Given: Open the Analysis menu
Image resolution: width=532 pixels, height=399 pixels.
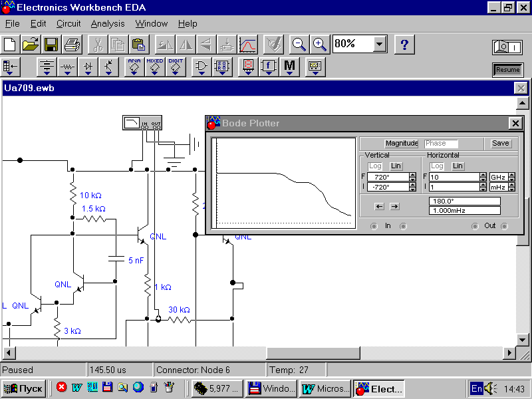Looking at the screenshot, I should pos(108,24).
